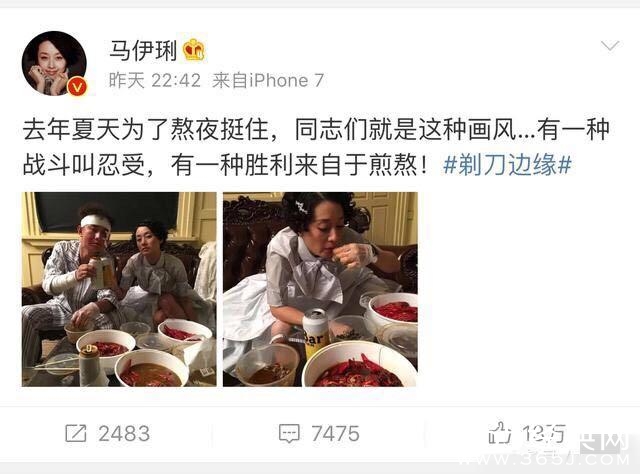
Task: Open 马伊琍 profile avatar picture
Action: (54, 63)
